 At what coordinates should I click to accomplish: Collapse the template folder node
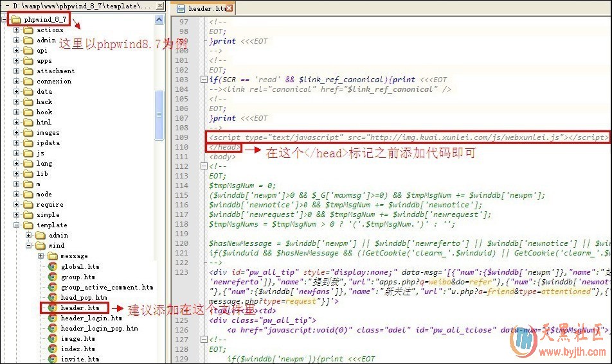(x=17, y=225)
